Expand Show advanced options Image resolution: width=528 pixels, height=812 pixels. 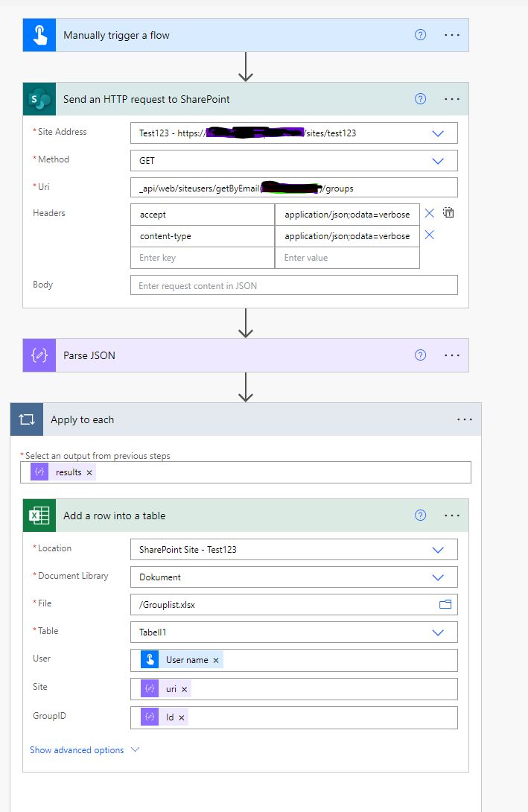[x=84, y=750]
